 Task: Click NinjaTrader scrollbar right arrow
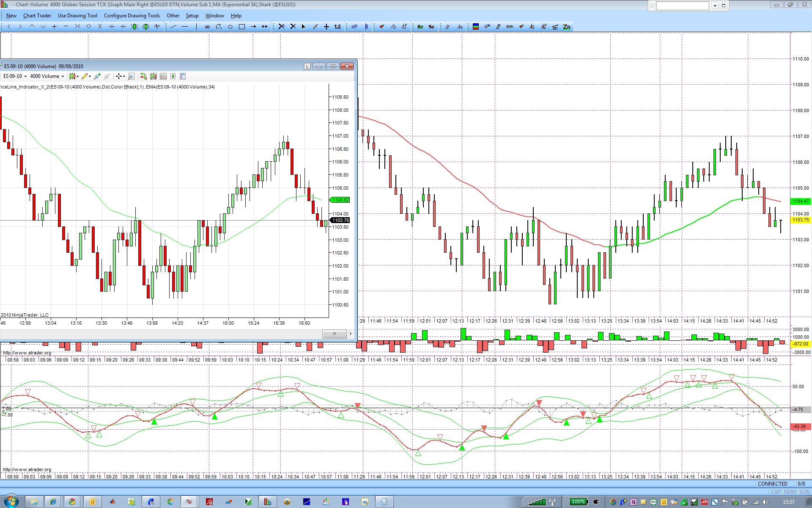pyautogui.click(x=351, y=334)
